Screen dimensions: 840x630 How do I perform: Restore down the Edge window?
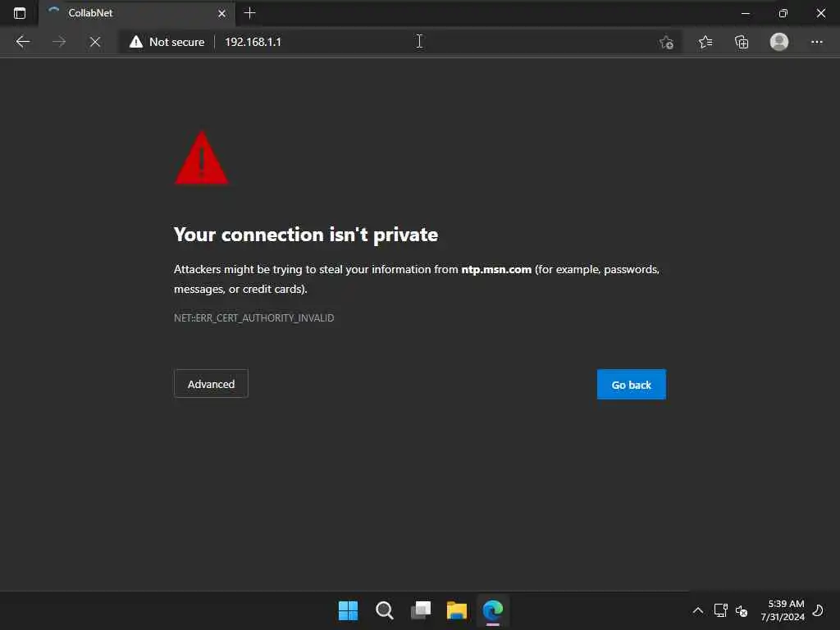(x=783, y=13)
